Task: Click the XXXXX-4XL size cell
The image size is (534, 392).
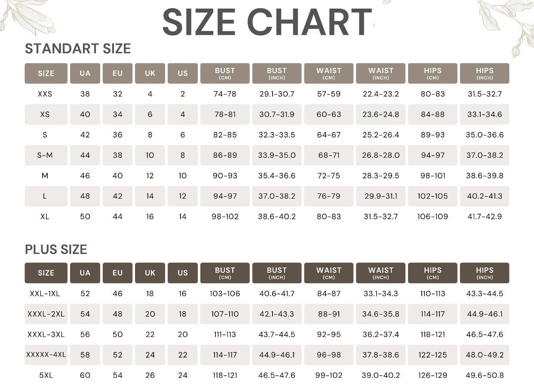Action: (x=46, y=355)
